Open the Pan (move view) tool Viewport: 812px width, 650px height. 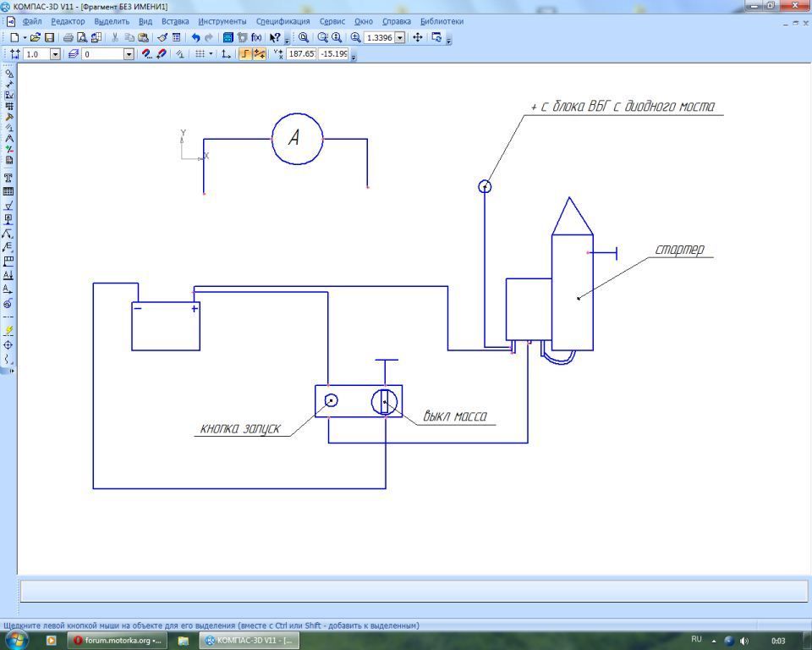[418, 38]
